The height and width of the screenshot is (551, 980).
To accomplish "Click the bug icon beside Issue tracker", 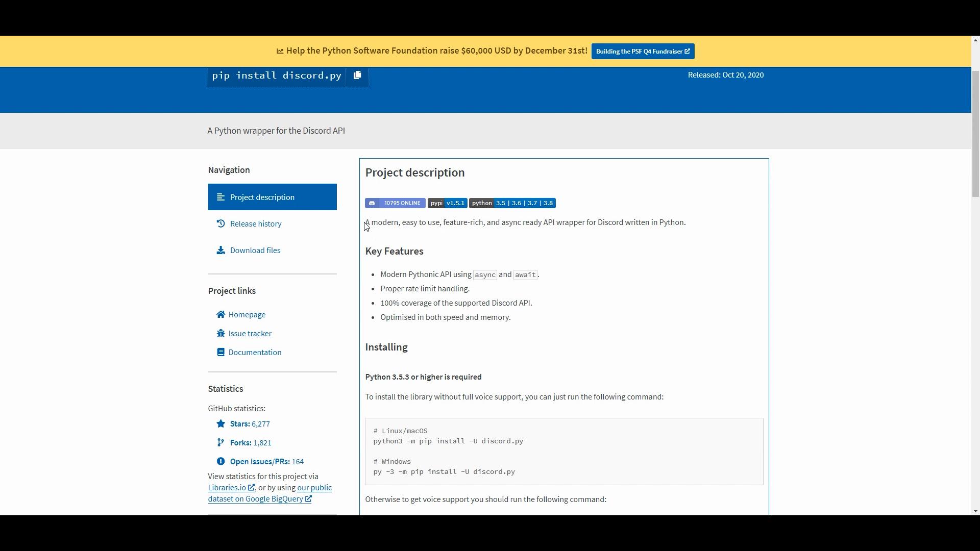I will point(220,334).
